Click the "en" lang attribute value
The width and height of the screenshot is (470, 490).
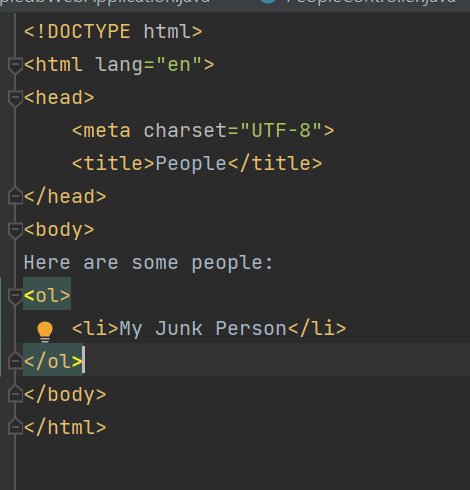(x=179, y=65)
